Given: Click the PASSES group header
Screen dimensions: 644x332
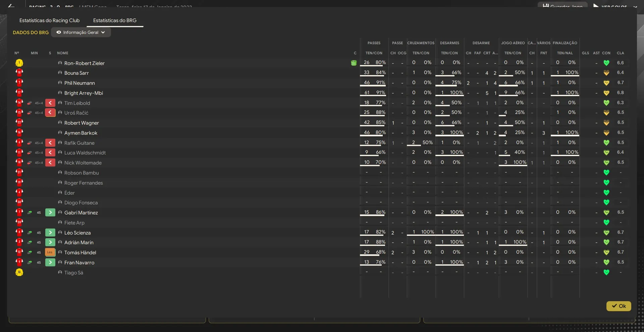Looking at the screenshot, I should 374,43.
